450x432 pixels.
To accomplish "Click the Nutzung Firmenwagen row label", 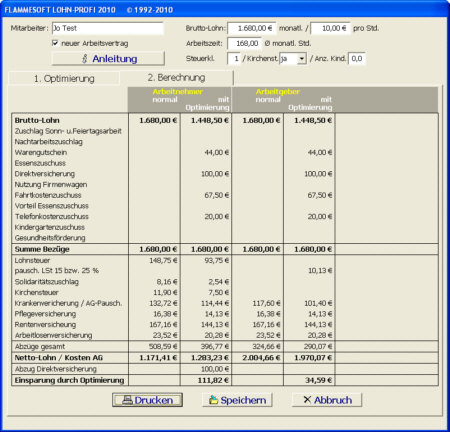I will coord(51,184).
